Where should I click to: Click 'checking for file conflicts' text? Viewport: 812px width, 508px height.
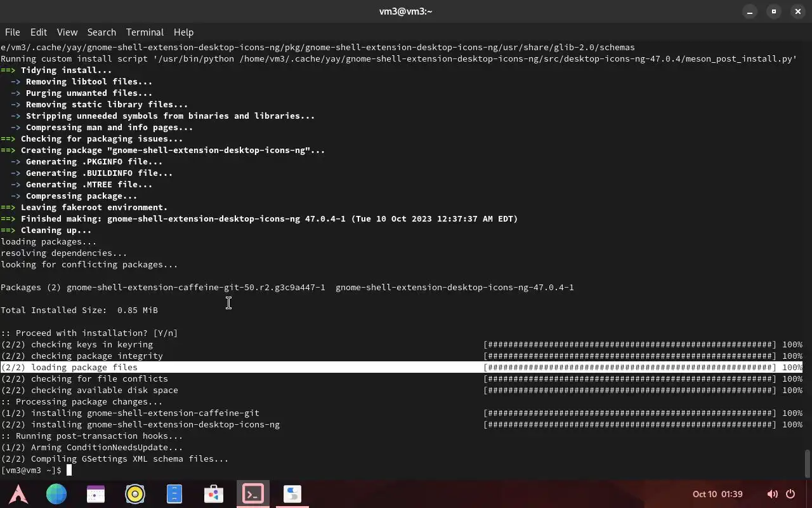click(x=100, y=378)
